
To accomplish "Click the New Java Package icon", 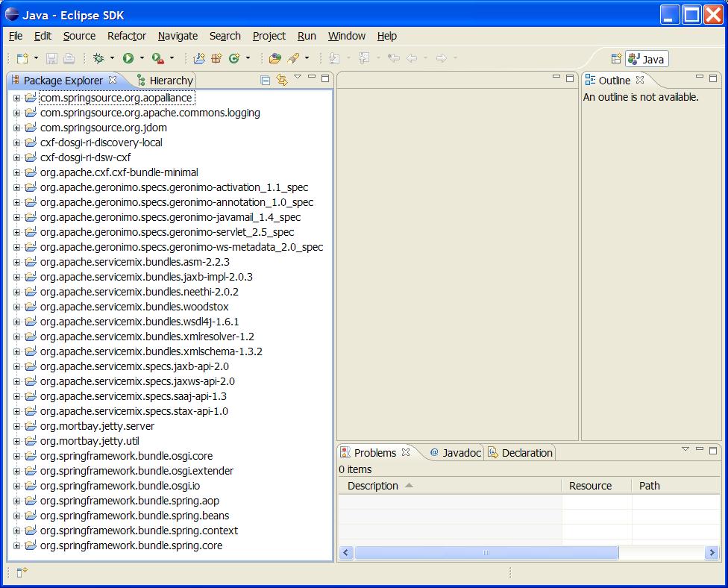I will pos(199,58).
